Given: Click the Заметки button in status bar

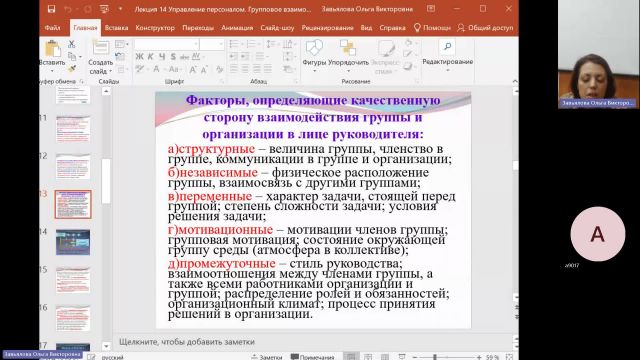Looking at the screenshot, I should click(267, 357).
